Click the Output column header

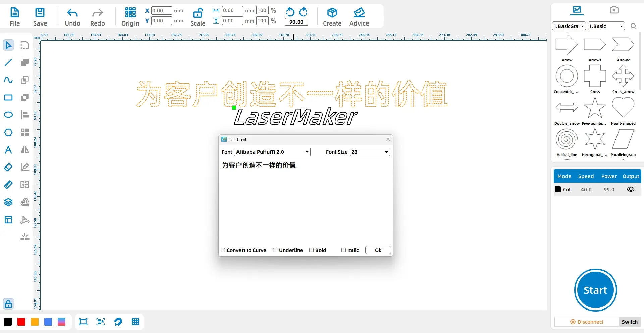(x=631, y=176)
